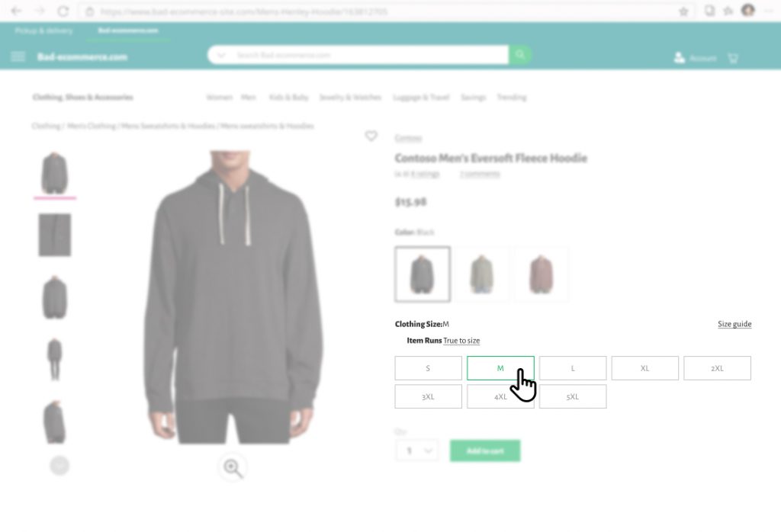Click the green search button icon
The width and height of the screenshot is (781, 532).
coord(520,55)
